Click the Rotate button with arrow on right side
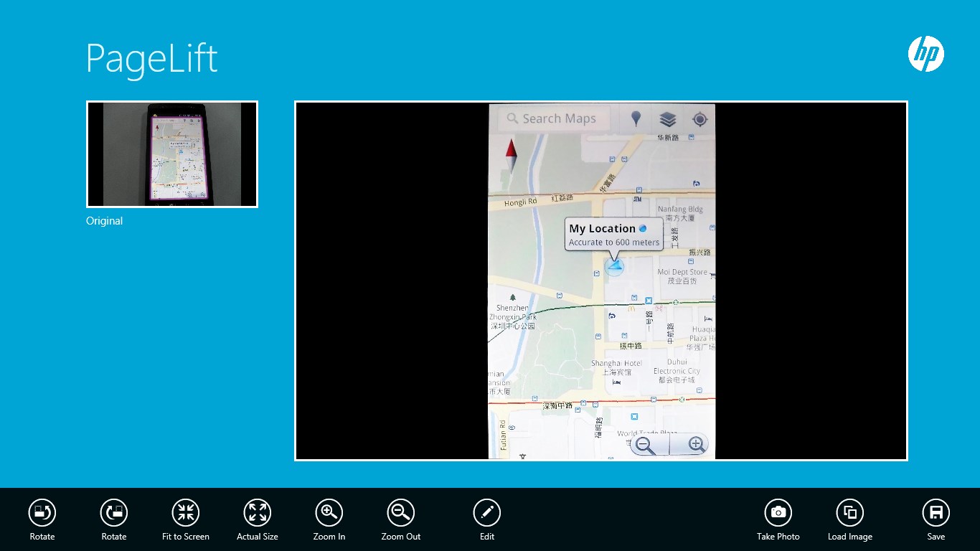Viewport: 980px width, 551px height. click(42, 513)
